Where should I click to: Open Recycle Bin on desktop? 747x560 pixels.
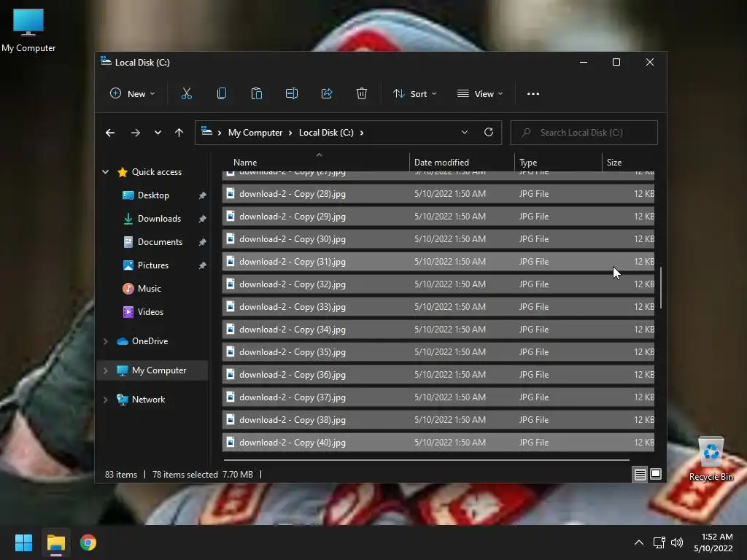coord(711,459)
